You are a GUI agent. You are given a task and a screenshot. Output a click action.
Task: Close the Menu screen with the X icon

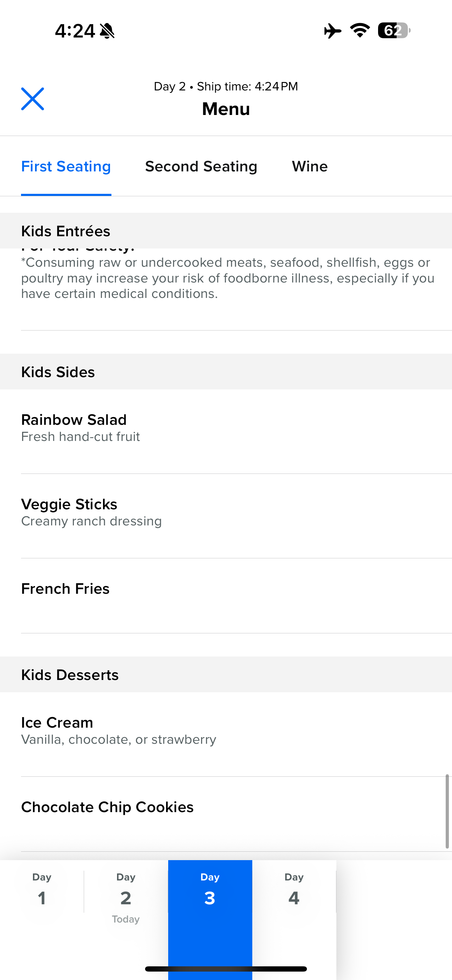point(32,99)
